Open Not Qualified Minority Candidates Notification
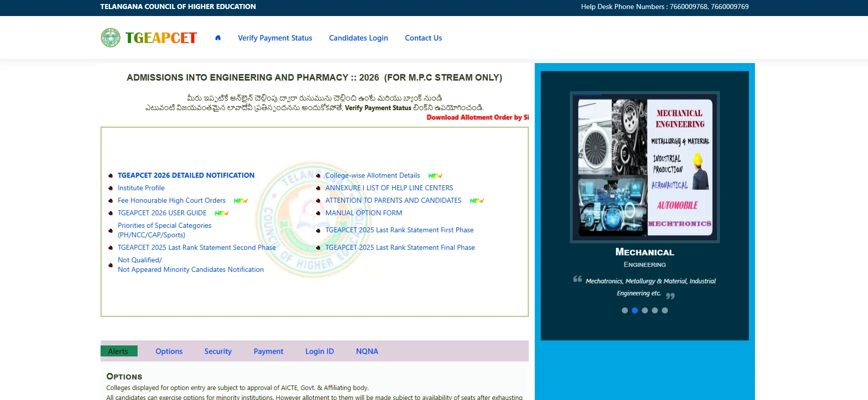868x400 pixels. coord(191,265)
